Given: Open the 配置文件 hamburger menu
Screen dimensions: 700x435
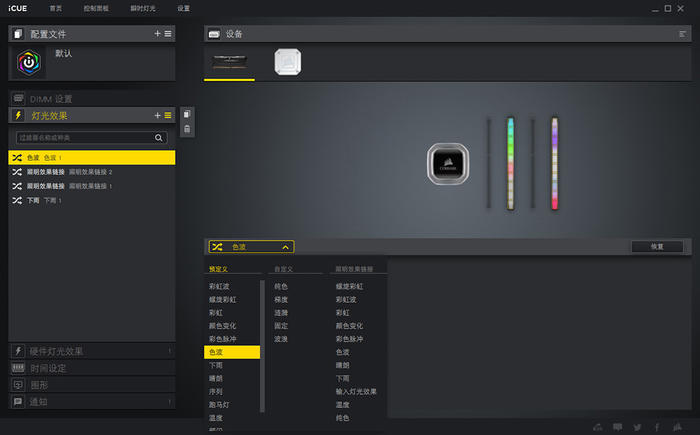Looking at the screenshot, I should point(168,33).
